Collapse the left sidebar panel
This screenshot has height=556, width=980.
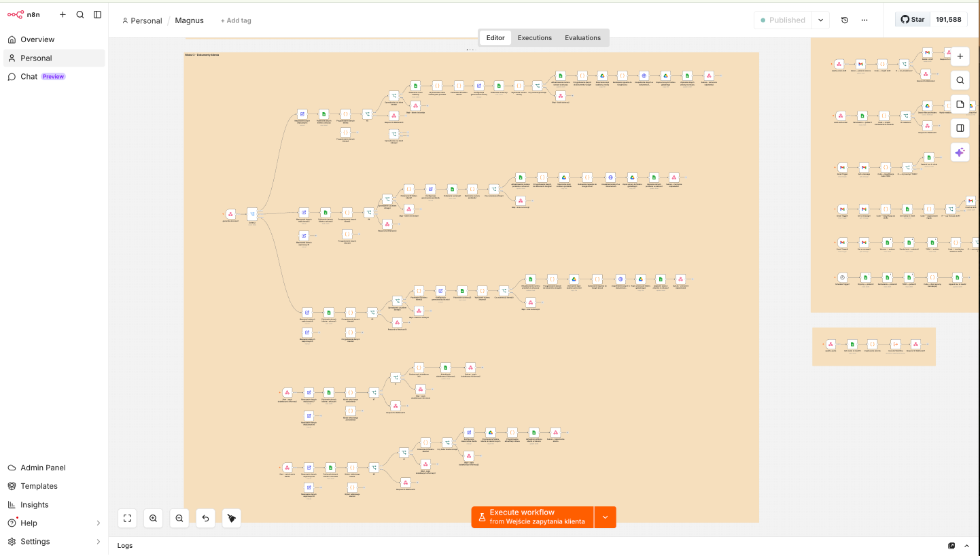pyautogui.click(x=97, y=14)
